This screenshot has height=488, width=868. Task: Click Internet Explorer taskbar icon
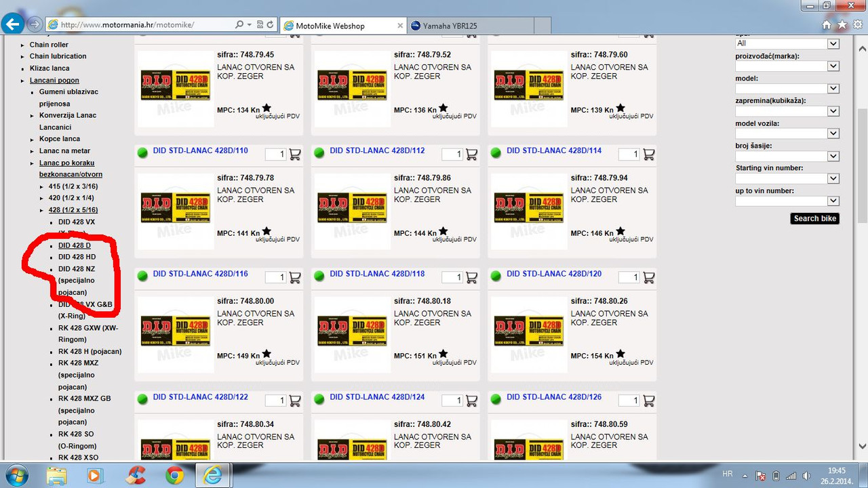click(x=213, y=475)
